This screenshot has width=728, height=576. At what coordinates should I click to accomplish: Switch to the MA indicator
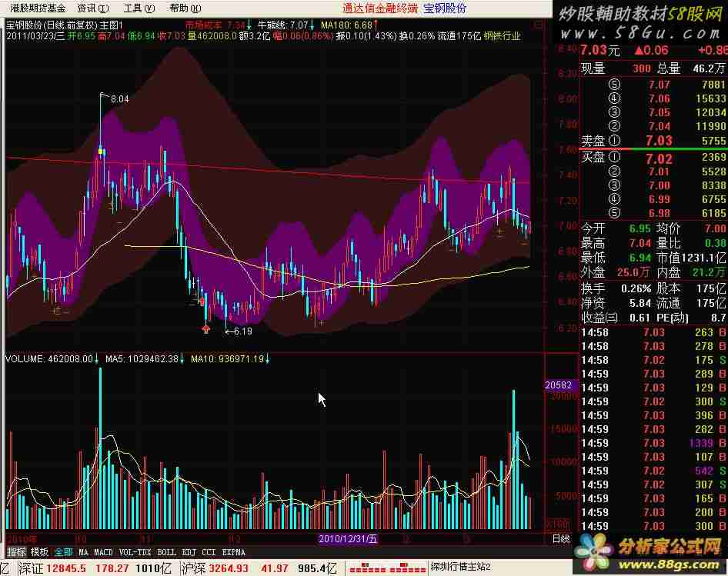(x=83, y=552)
